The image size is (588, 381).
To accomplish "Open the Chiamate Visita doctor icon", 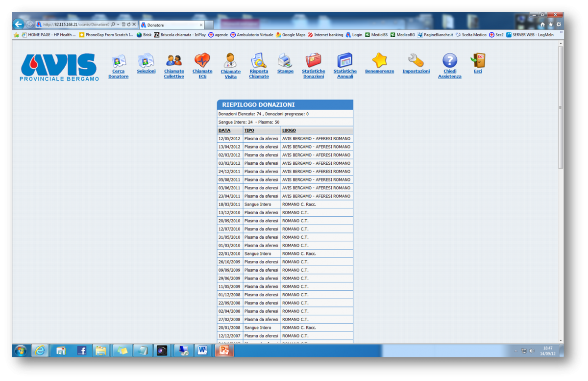I will pos(230,60).
